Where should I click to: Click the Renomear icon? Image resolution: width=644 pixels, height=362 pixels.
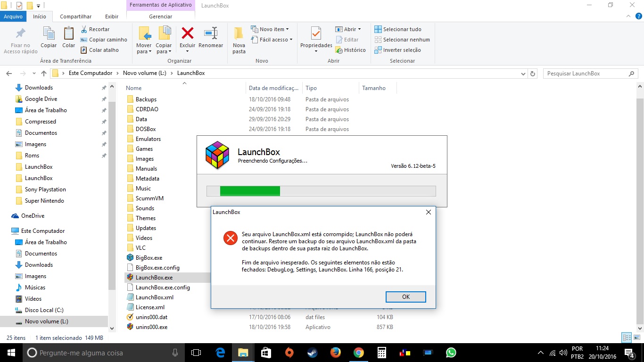[x=211, y=33]
